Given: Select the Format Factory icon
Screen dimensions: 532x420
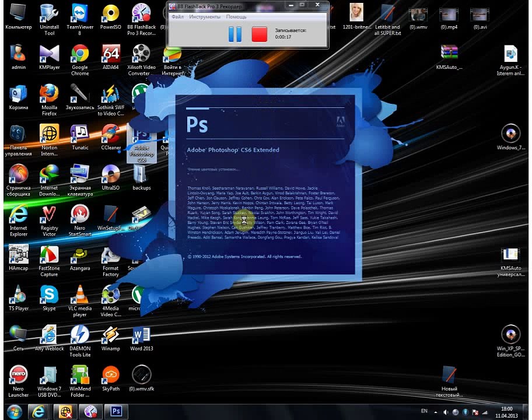Looking at the screenshot, I should click(111, 261).
